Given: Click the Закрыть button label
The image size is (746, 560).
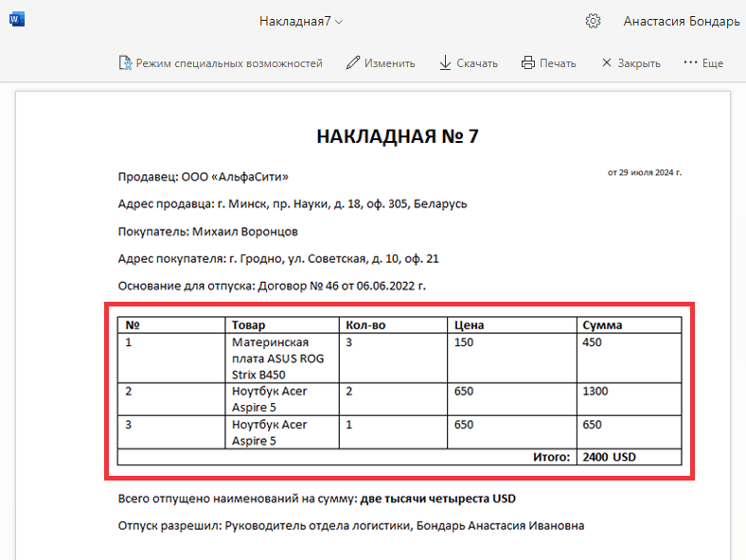Looking at the screenshot, I should click(639, 63).
